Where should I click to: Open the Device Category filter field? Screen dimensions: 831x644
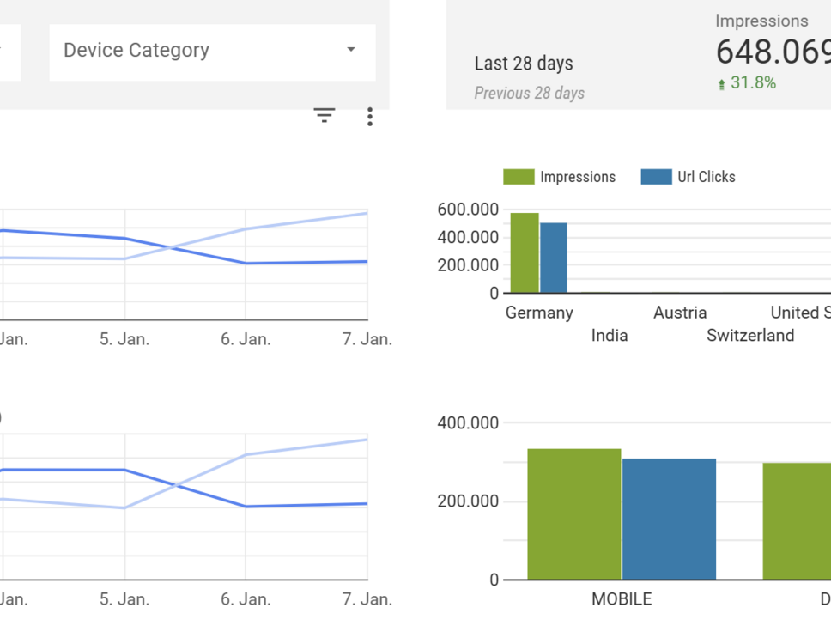coord(197,52)
